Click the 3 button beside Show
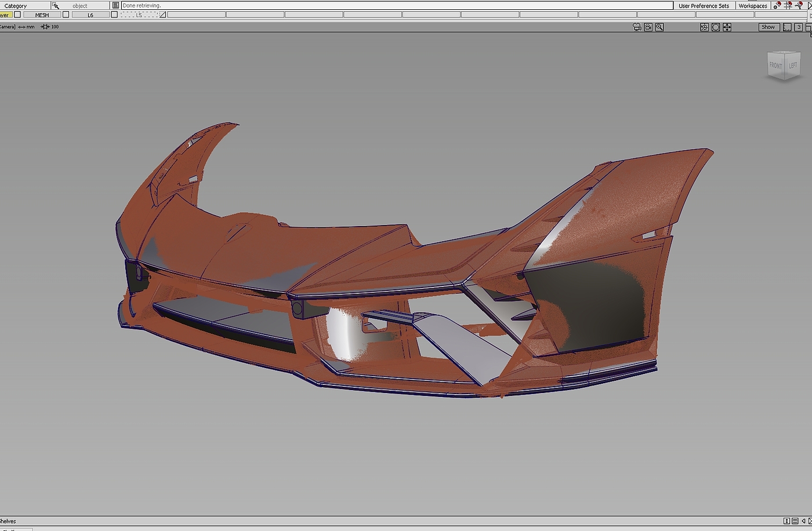 (799, 27)
